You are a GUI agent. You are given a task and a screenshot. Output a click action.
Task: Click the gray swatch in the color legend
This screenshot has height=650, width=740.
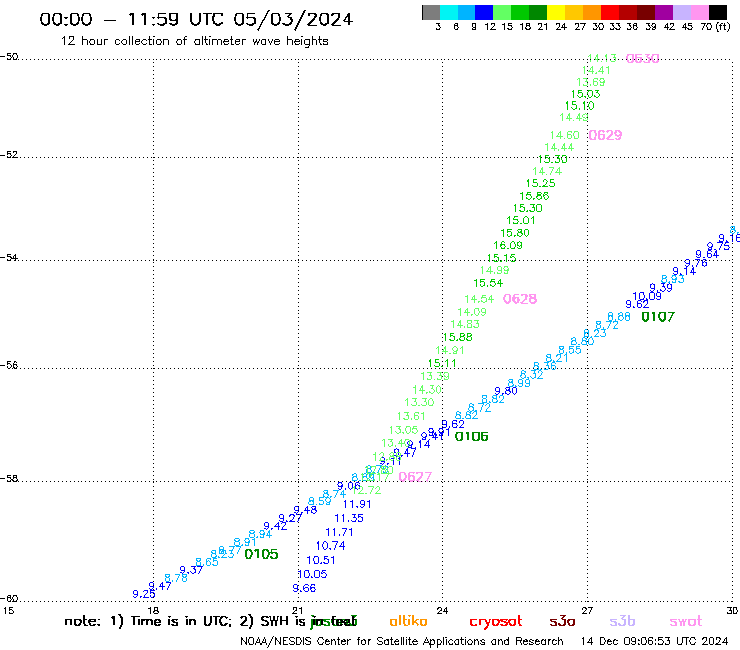click(431, 12)
